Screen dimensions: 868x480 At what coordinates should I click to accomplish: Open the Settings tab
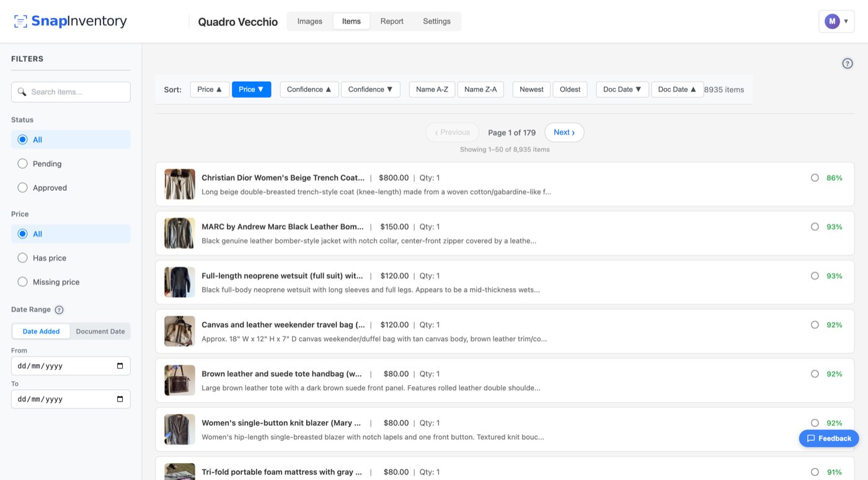click(436, 21)
